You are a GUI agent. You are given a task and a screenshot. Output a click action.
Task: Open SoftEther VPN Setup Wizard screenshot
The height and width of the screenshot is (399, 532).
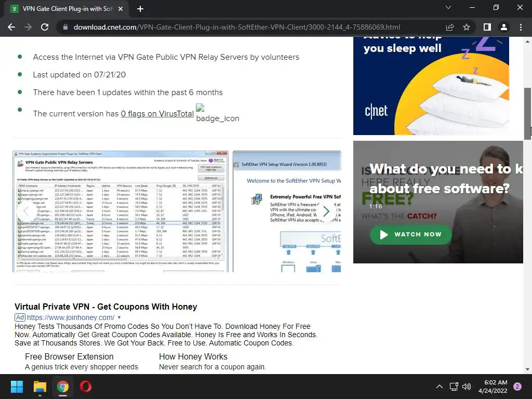(x=287, y=211)
